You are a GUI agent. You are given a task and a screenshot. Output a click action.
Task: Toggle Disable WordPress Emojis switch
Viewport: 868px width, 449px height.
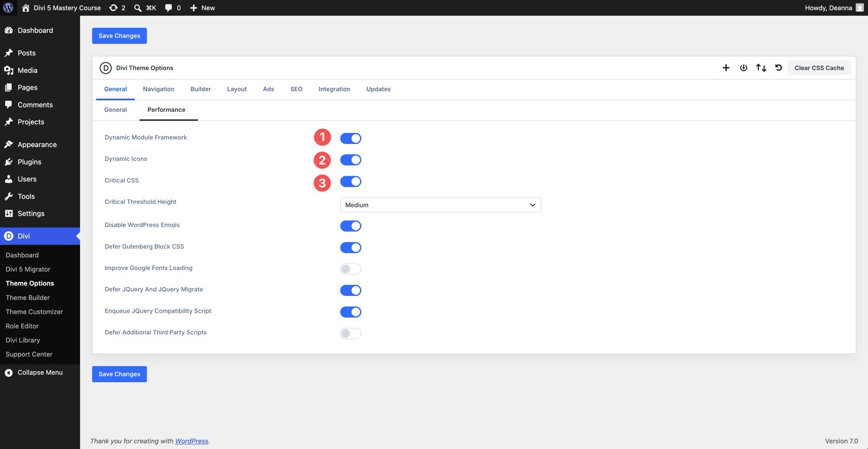(351, 226)
